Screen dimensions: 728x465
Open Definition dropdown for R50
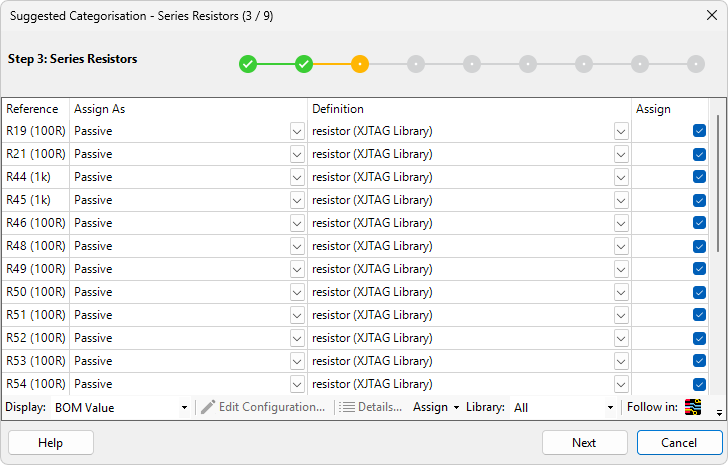pyautogui.click(x=621, y=292)
